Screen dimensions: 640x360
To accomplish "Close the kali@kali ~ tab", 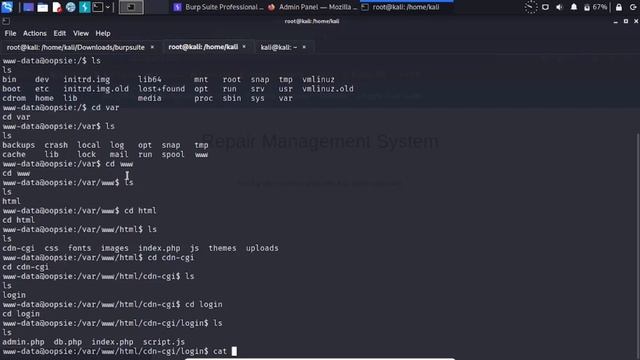I will [x=304, y=47].
